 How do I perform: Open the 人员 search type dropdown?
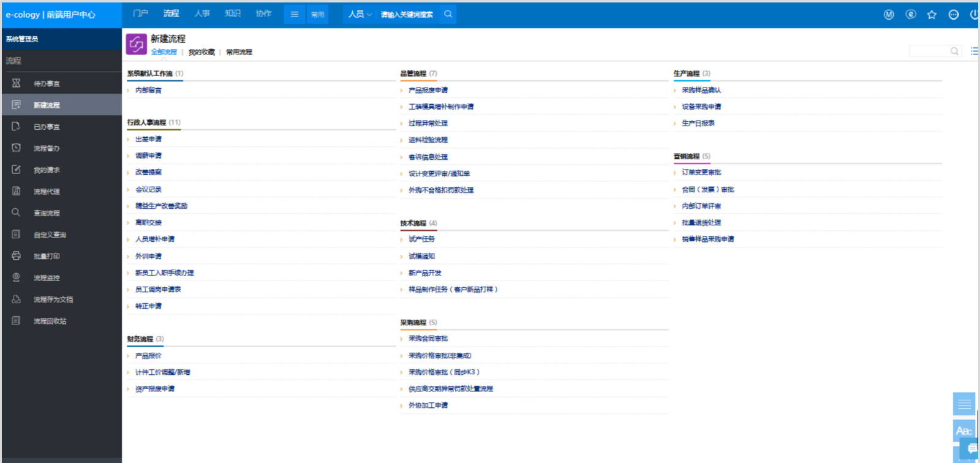point(360,14)
